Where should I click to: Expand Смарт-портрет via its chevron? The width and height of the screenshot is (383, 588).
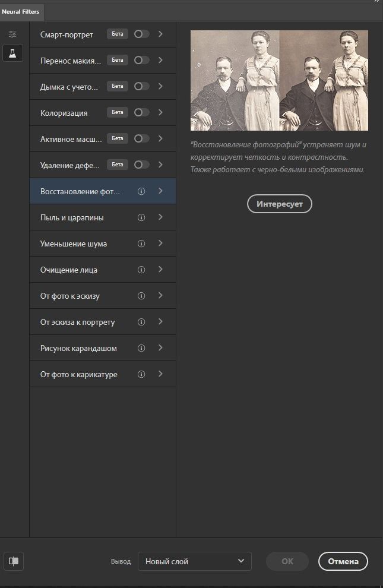coord(160,34)
